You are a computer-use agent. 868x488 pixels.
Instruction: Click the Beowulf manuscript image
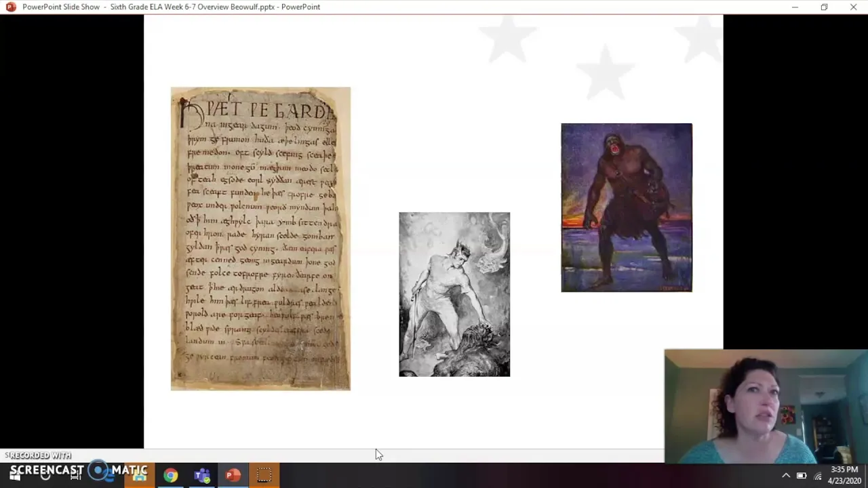point(260,239)
